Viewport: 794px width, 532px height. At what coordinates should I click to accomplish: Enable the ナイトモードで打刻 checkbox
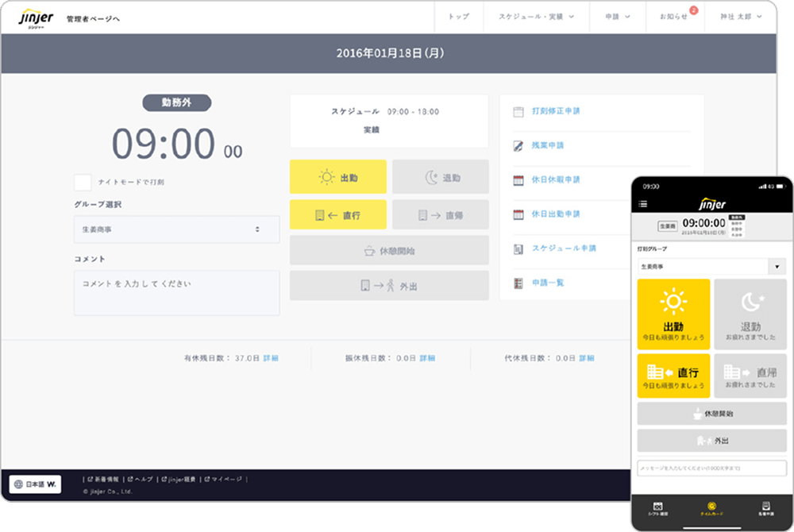[83, 183]
